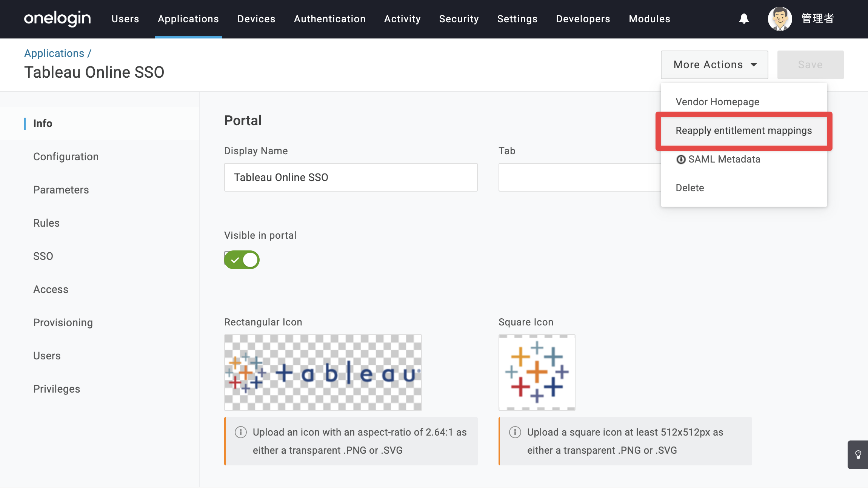Click the rectangular icon info symbol
The height and width of the screenshot is (488, 868).
241,432
